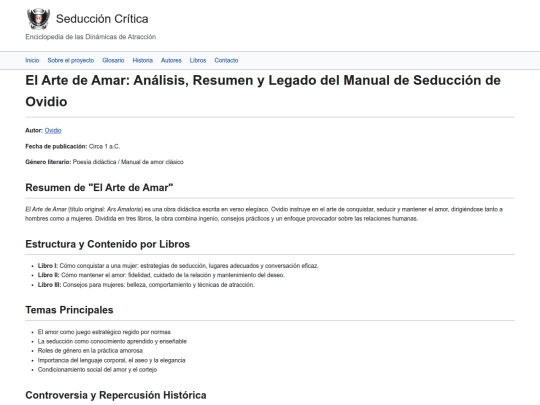This screenshot has height=405, width=540.
Task: Open the Contacto page link
Action: [x=226, y=60]
